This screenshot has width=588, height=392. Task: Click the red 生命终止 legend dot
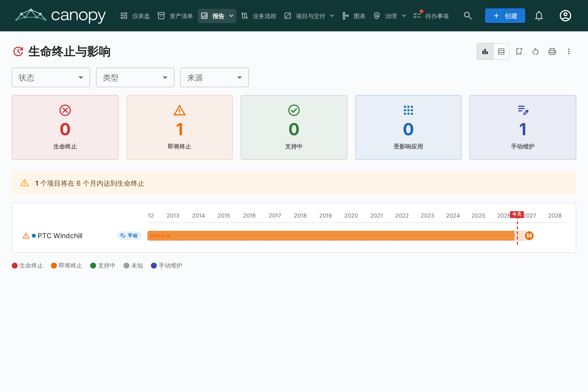point(15,266)
